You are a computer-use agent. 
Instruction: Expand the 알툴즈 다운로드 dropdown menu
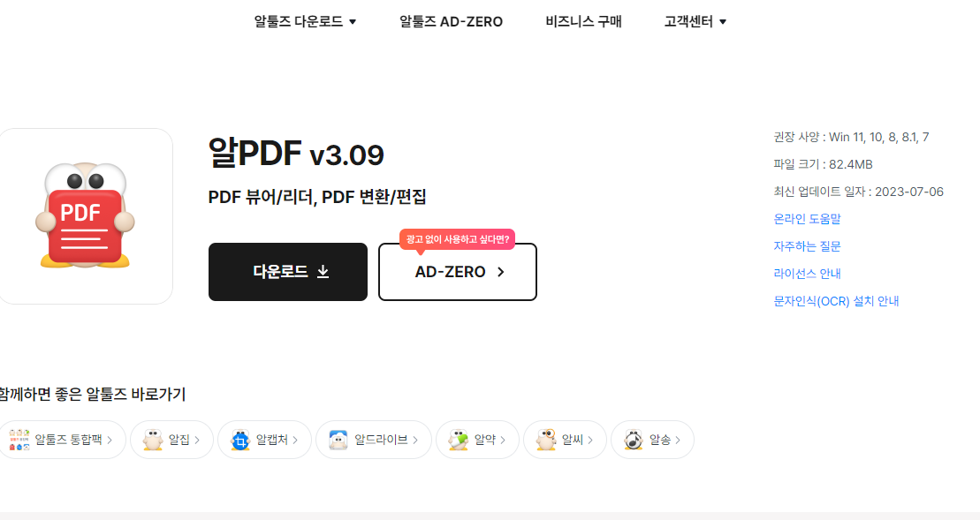pyautogui.click(x=305, y=21)
